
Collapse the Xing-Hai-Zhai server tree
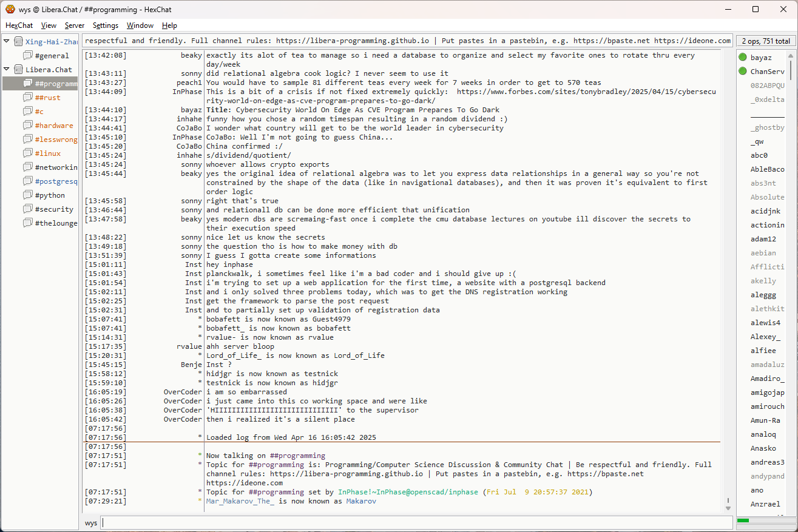[7, 42]
